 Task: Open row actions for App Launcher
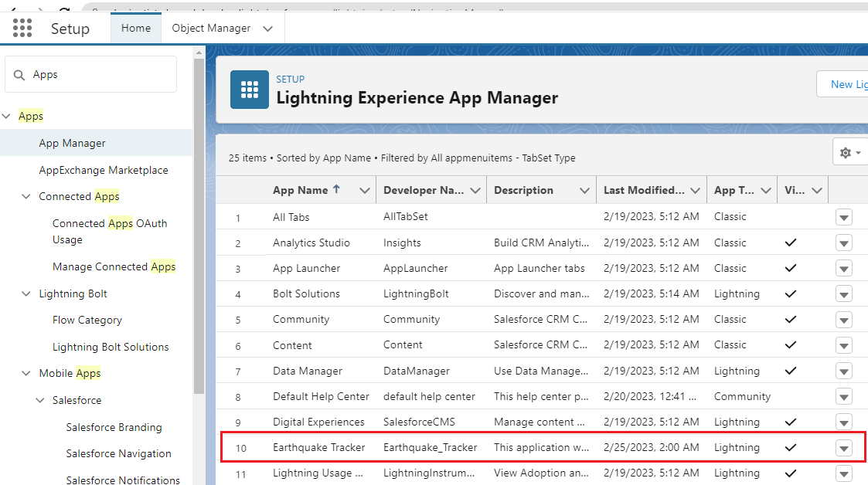(x=843, y=269)
